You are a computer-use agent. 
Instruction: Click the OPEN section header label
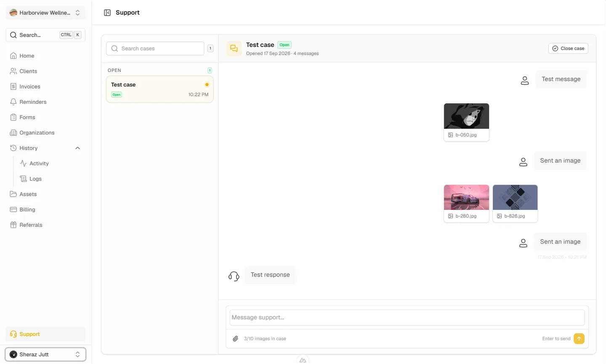click(x=114, y=70)
